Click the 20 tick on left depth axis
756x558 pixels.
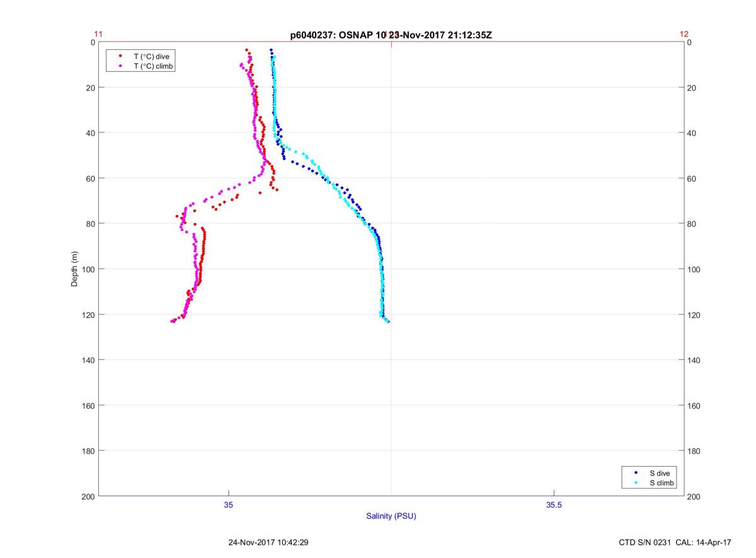[x=91, y=88]
